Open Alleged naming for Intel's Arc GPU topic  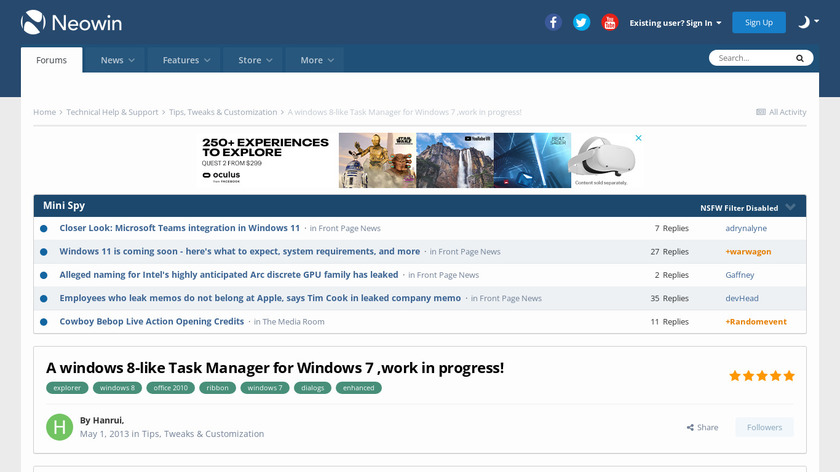(x=229, y=275)
